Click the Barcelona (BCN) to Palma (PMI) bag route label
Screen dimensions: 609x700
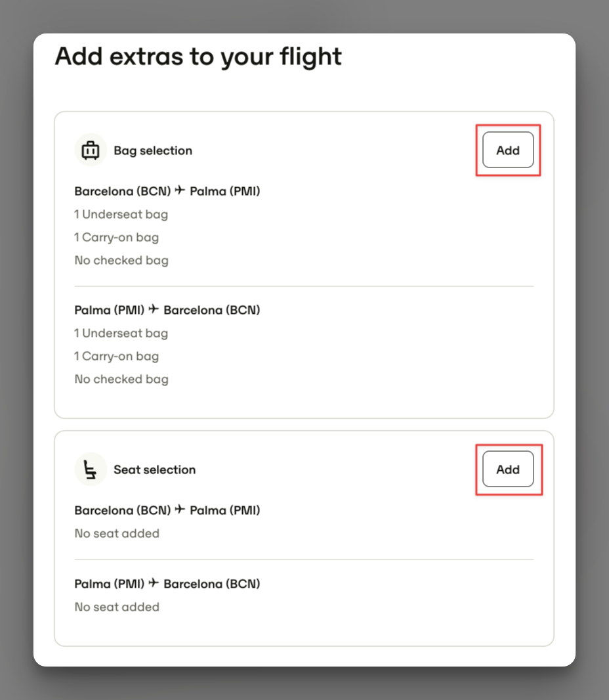[167, 191]
